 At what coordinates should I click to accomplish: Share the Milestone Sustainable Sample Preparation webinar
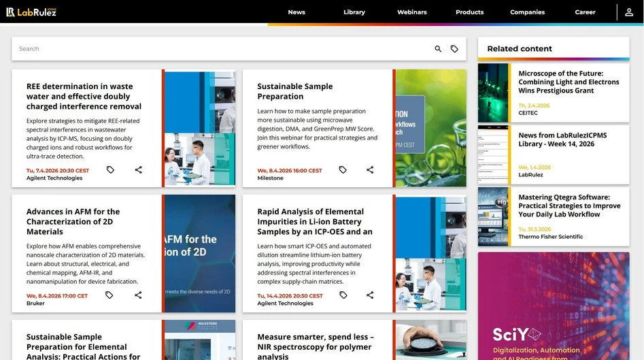(x=370, y=169)
